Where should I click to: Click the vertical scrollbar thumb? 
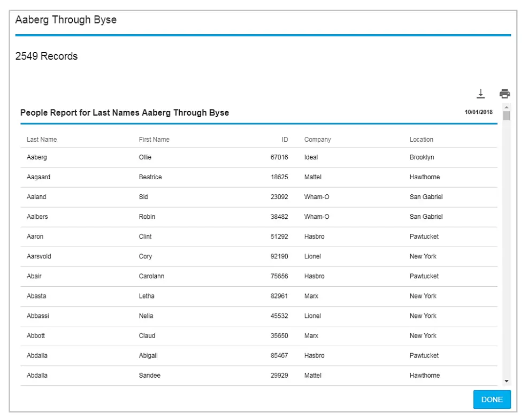tap(507, 116)
